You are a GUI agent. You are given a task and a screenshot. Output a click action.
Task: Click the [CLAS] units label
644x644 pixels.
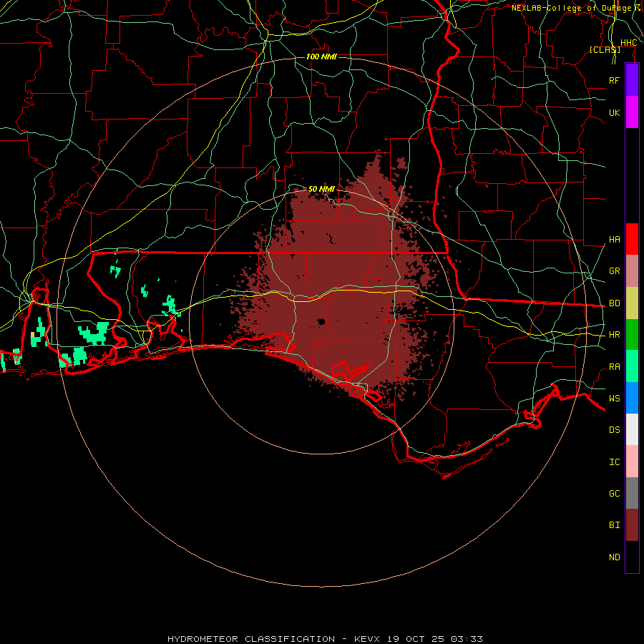point(605,50)
